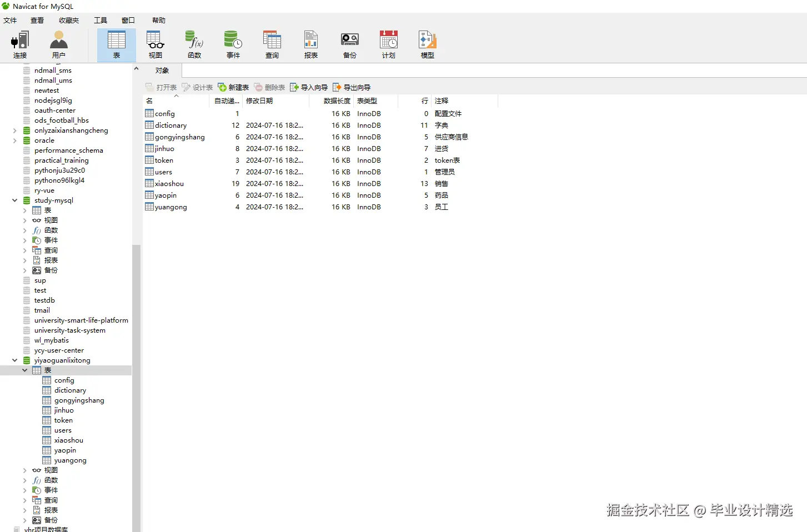Open the Report (报表) objects
The height and width of the screenshot is (532, 807).
[311, 45]
